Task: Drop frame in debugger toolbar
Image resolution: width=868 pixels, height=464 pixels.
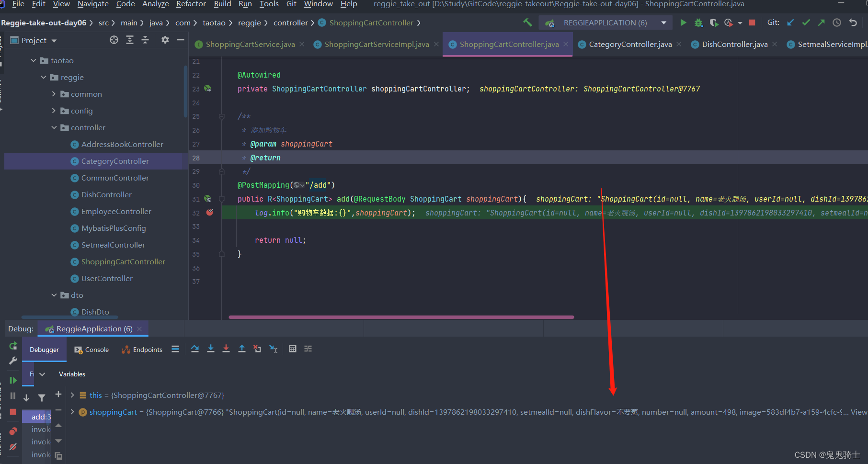Action: tap(257, 349)
